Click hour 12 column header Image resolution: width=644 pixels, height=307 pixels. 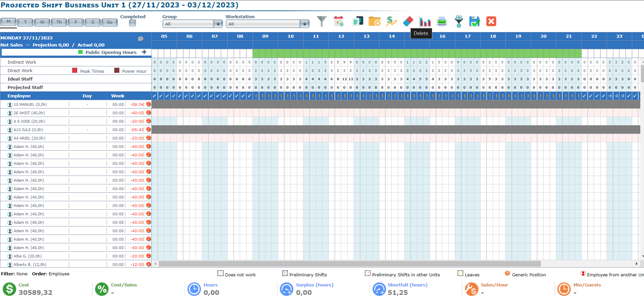341,36
